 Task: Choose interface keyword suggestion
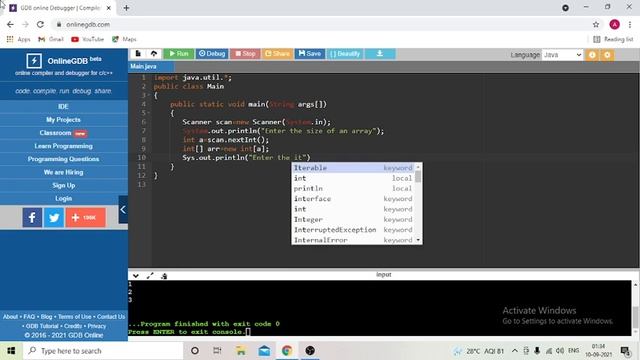tap(353, 199)
